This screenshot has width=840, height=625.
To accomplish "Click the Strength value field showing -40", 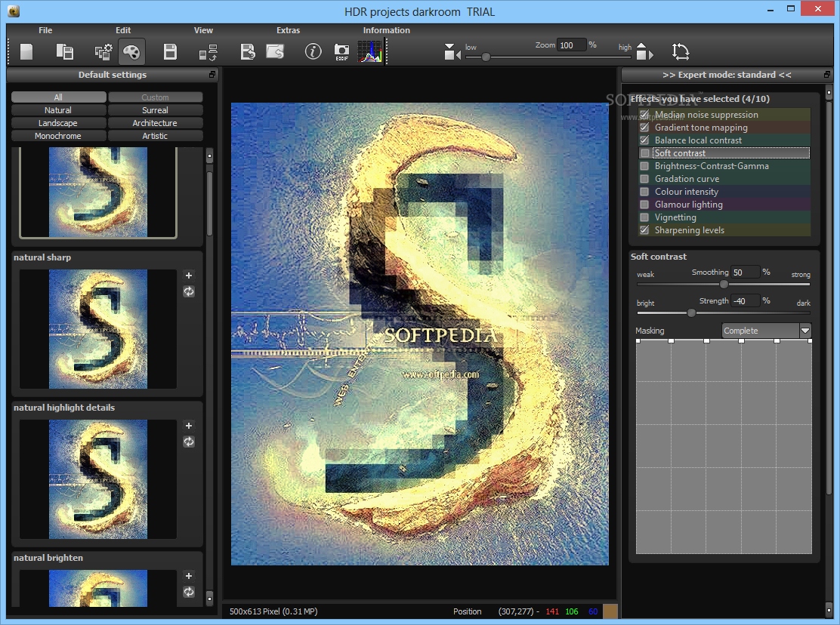I will pos(745,301).
